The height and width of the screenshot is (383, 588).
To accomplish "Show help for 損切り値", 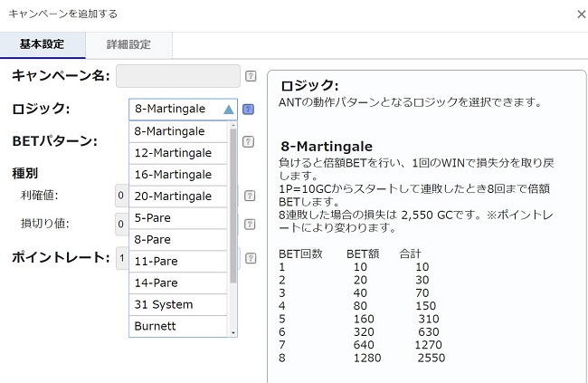I will [249, 223].
